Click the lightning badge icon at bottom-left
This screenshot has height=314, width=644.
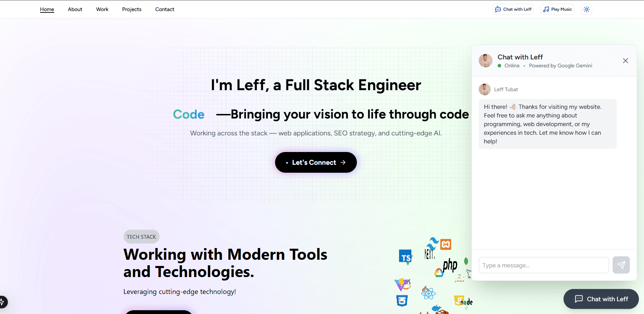pos(2,302)
